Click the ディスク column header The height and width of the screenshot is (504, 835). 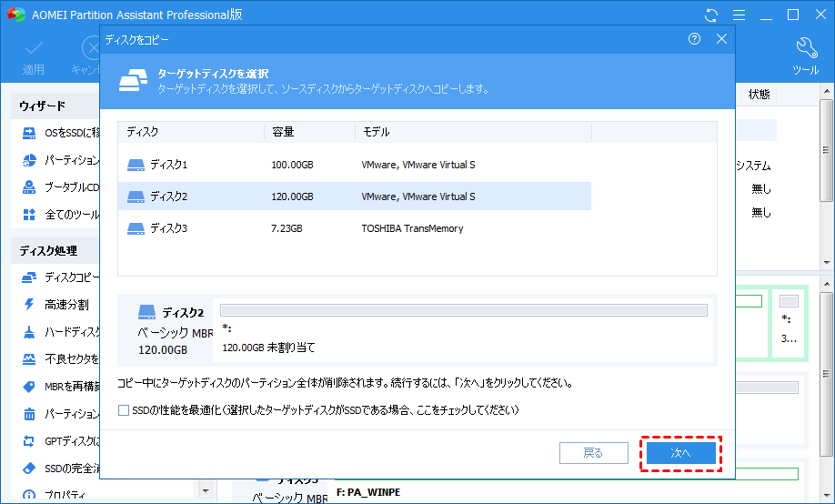coord(191,132)
